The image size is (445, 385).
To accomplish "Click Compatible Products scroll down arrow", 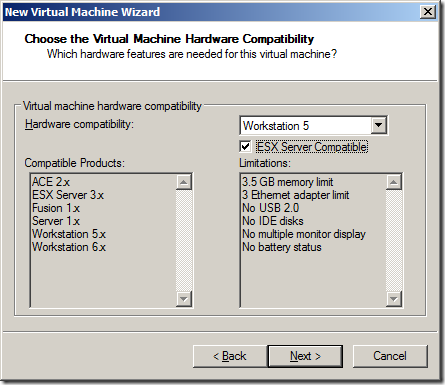I will point(184,299).
